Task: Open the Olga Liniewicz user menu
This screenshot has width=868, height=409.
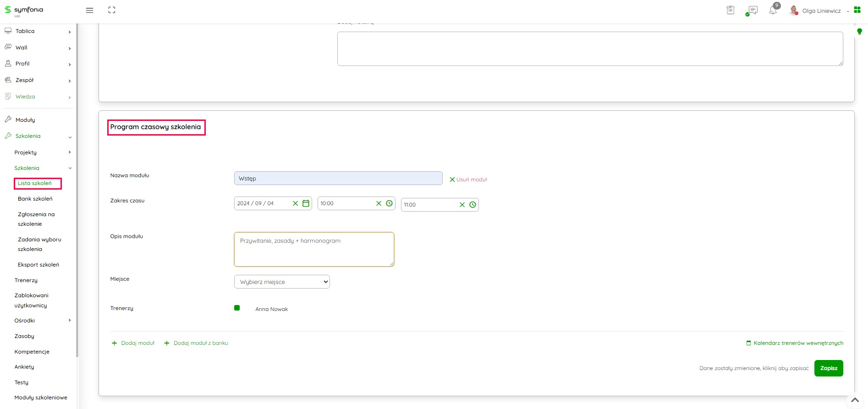Action: (821, 11)
